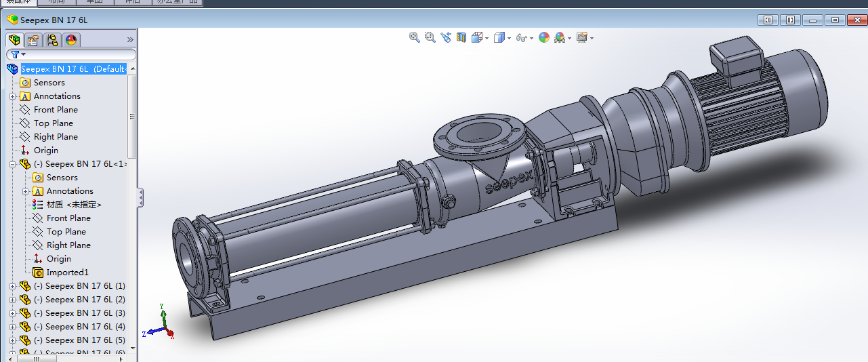This screenshot has height=362, width=868.
Task: Click the Imported1 feature icon
Action: [38, 273]
